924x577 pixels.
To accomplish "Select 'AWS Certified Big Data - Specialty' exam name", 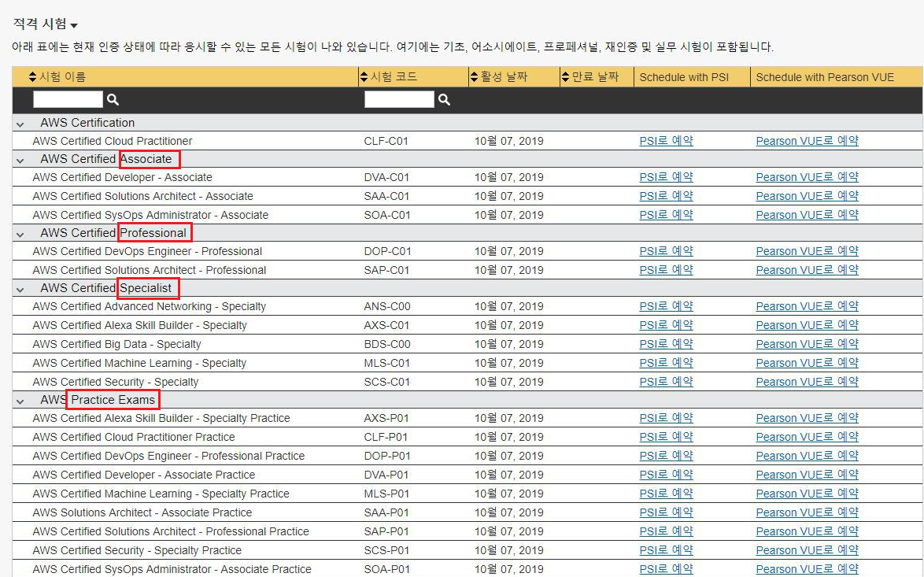I will tap(117, 344).
